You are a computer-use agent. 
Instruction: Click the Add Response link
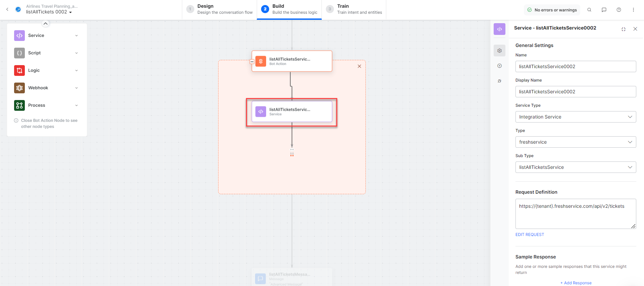(x=576, y=283)
